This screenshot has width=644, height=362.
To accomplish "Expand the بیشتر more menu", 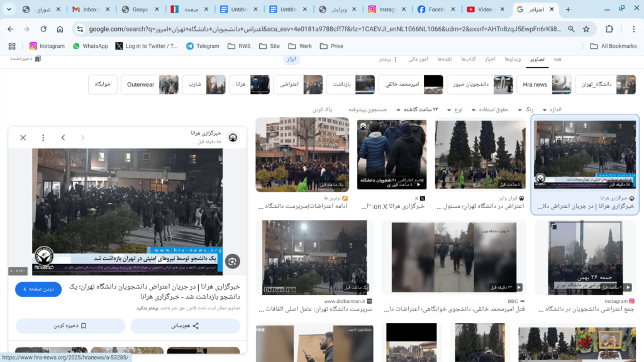I will 387,59.
